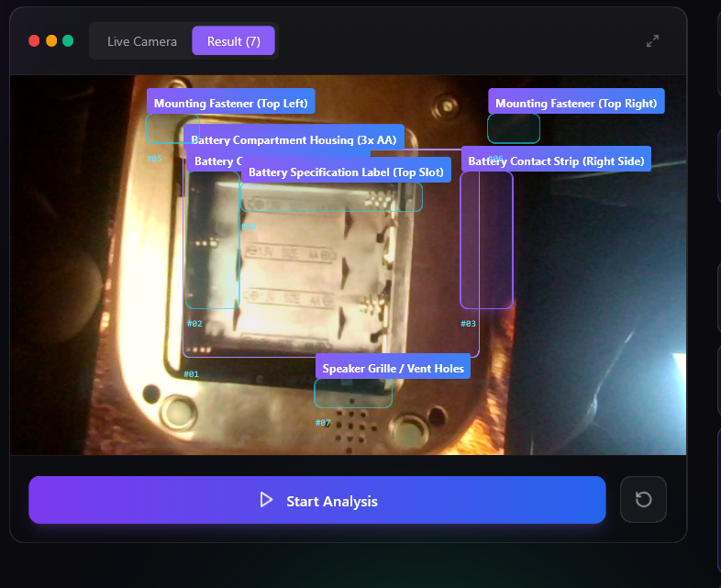Reset analysis with the circular arrow button

coord(643,499)
